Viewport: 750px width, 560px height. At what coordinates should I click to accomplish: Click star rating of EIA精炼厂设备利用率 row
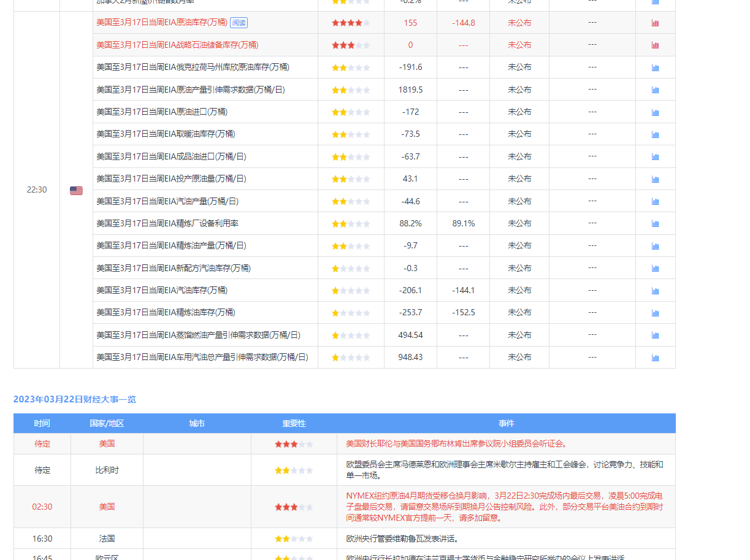tap(351, 224)
